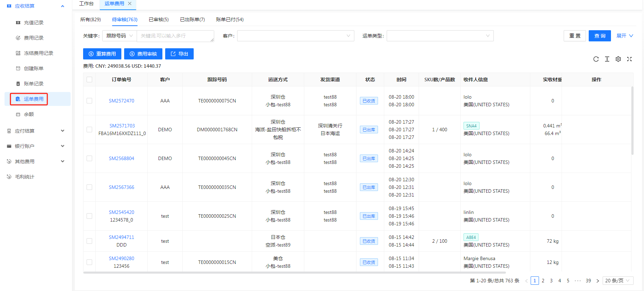Click the 银行账户 menu icon
644x291 pixels.
9,146
